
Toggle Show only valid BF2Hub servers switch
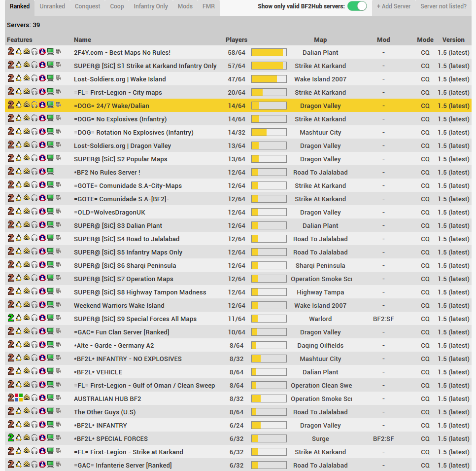[x=357, y=6]
